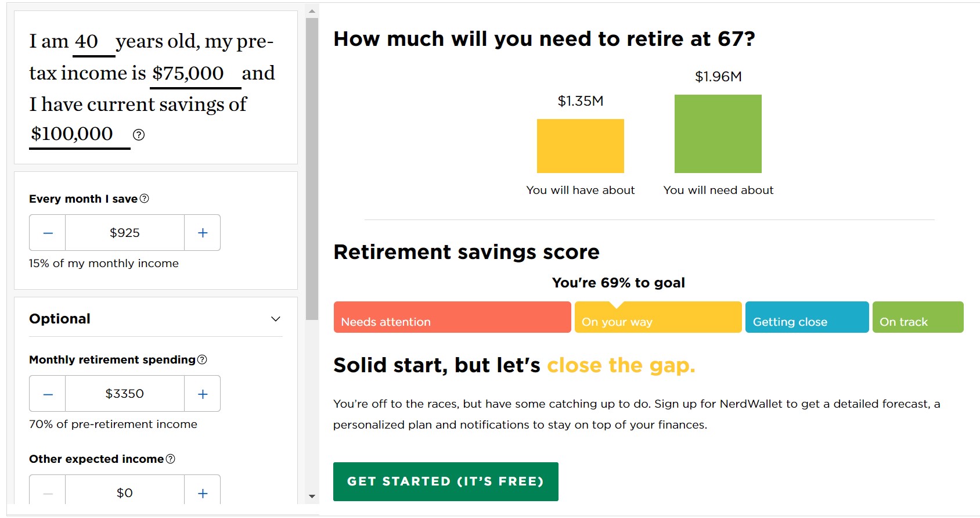Decrease monthly retirement spending amount

pyautogui.click(x=48, y=394)
